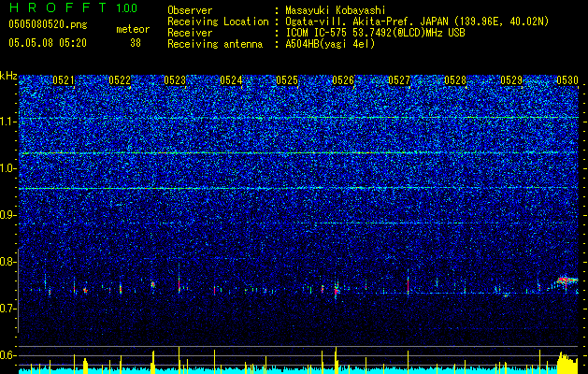Click the 0528 time marker
This screenshot has width=588, height=374.
pos(455,80)
